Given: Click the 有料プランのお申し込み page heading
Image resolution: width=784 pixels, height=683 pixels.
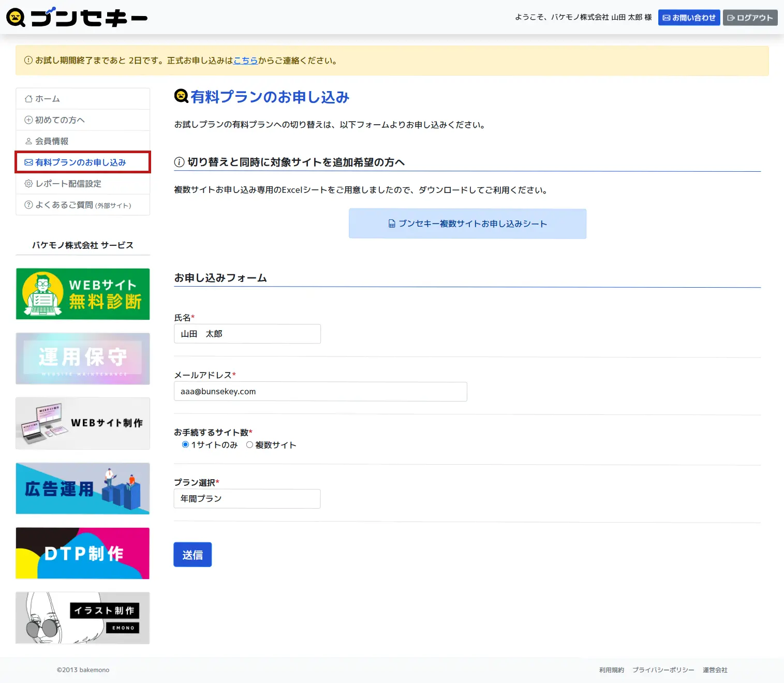Looking at the screenshot, I should click(270, 97).
